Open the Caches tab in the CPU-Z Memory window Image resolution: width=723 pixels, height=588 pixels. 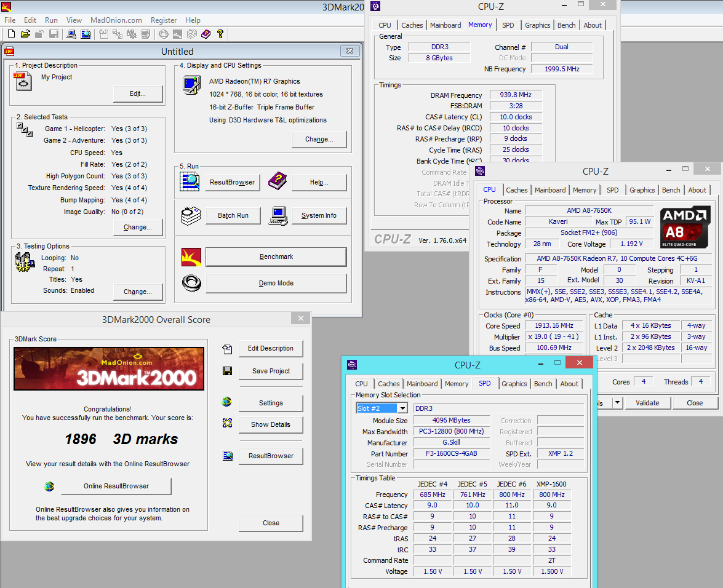[x=412, y=25]
